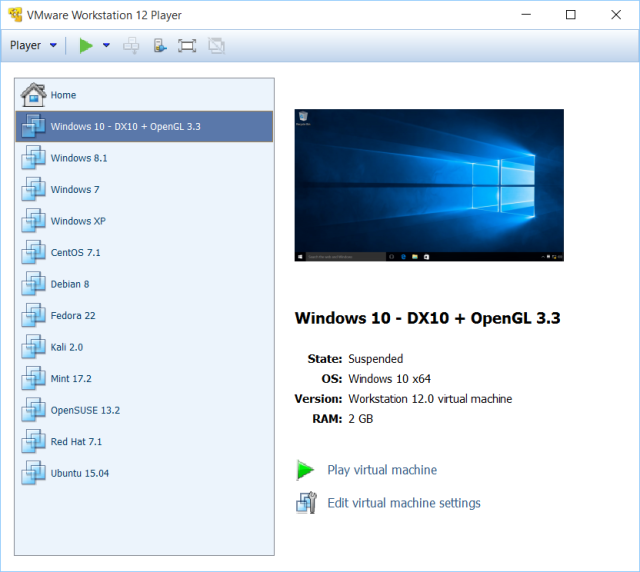This screenshot has width=640, height=572.
Task: Click the green Power On toolbar button
Action: click(x=86, y=45)
